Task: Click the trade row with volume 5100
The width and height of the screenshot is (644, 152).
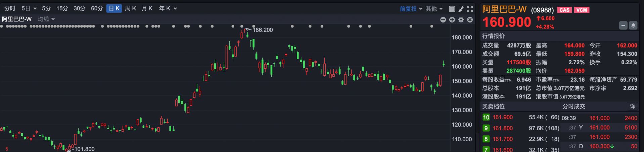Action: click(x=600, y=128)
